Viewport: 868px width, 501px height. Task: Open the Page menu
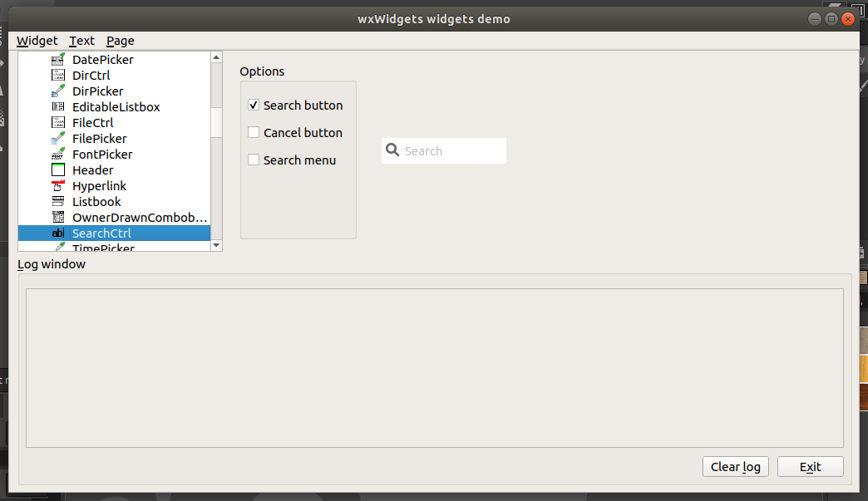click(x=120, y=40)
